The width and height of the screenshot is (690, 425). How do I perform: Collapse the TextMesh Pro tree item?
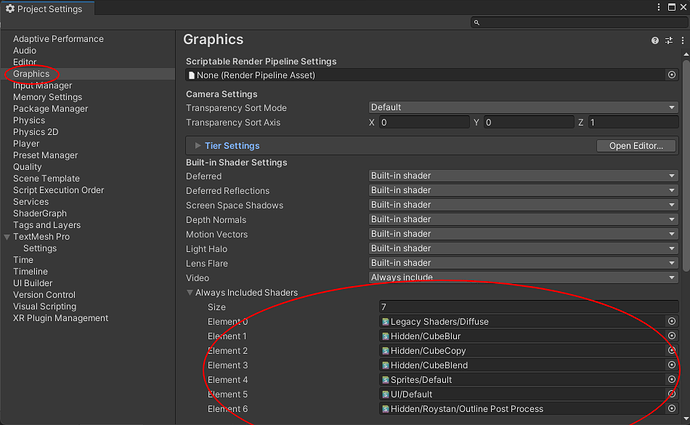(7, 237)
